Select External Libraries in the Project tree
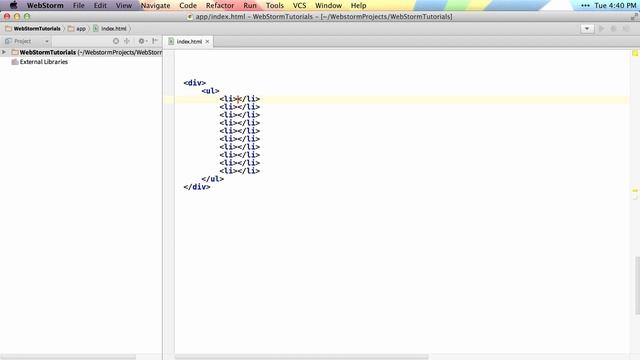The height and width of the screenshot is (360, 640). pos(40,62)
